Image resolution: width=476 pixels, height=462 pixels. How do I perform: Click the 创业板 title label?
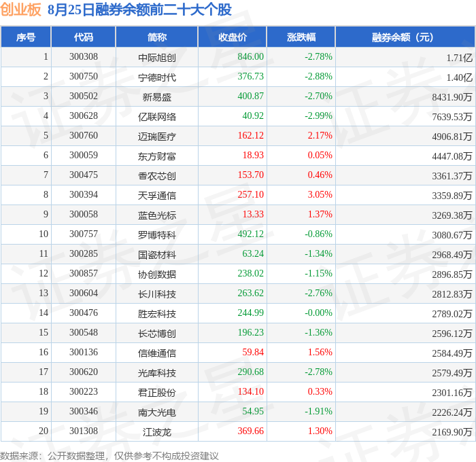(x=20, y=10)
